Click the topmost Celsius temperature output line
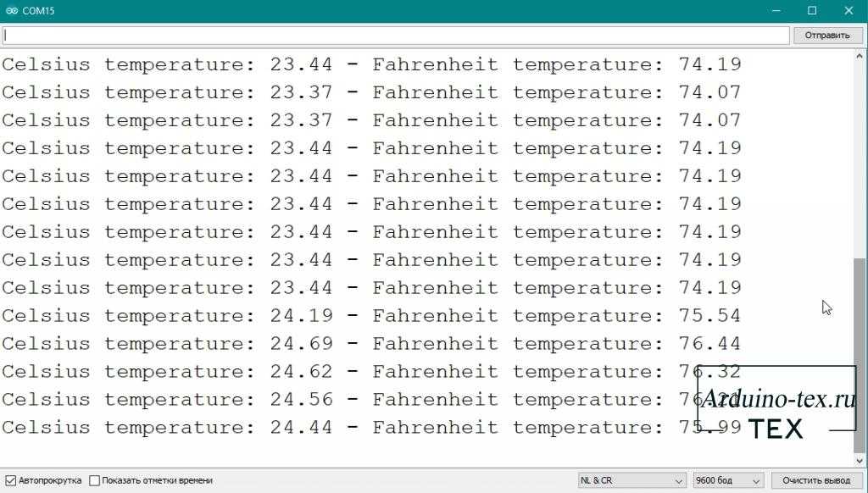 pyautogui.click(x=370, y=64)
